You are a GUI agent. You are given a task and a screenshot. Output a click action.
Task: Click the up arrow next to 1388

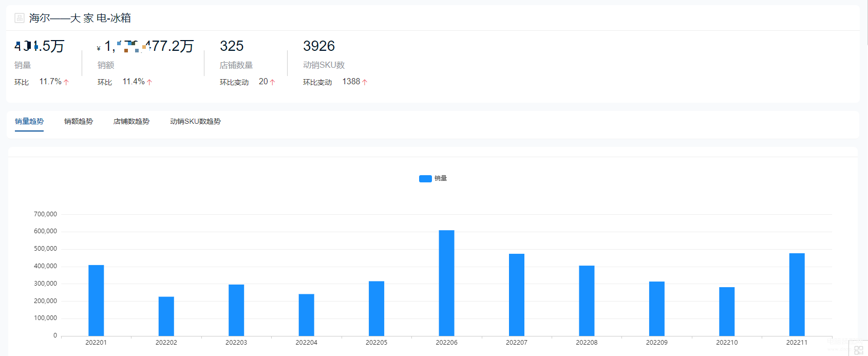(x=365, y=82)
